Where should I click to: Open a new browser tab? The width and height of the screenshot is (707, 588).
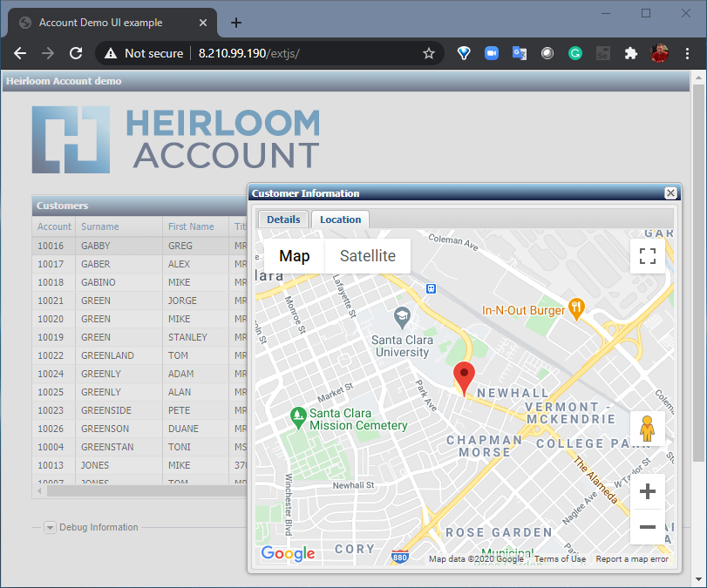pos(236,23)
